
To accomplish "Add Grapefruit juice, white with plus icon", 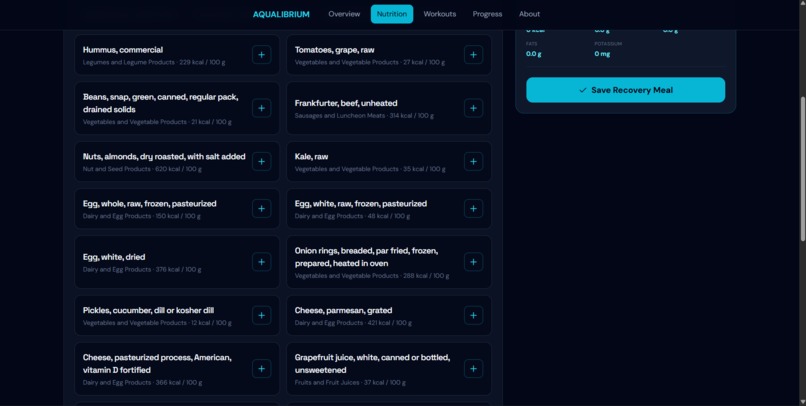I will 473,369.
